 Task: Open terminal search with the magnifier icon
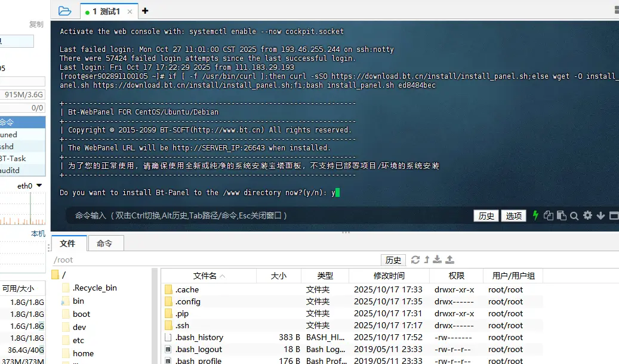tap(574, 215)
